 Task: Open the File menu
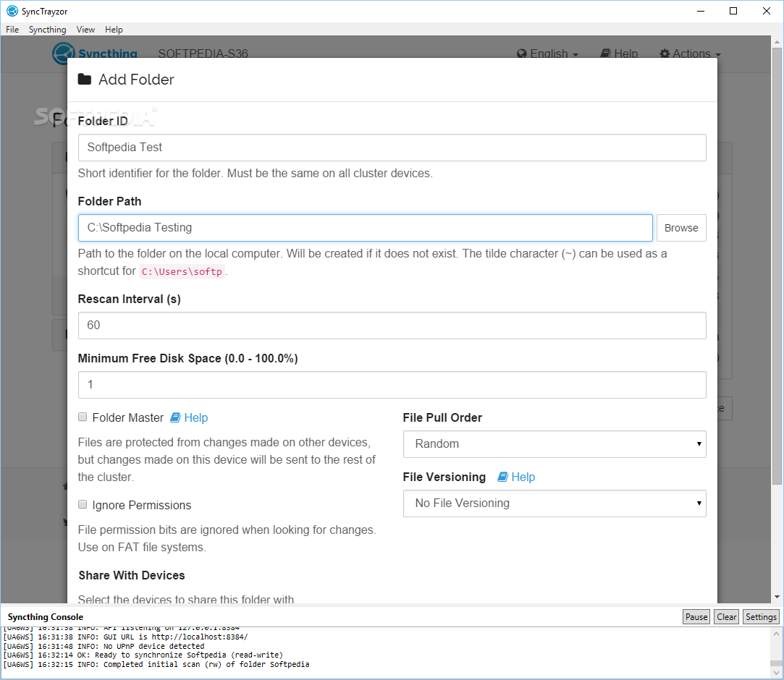pos(12,30)
